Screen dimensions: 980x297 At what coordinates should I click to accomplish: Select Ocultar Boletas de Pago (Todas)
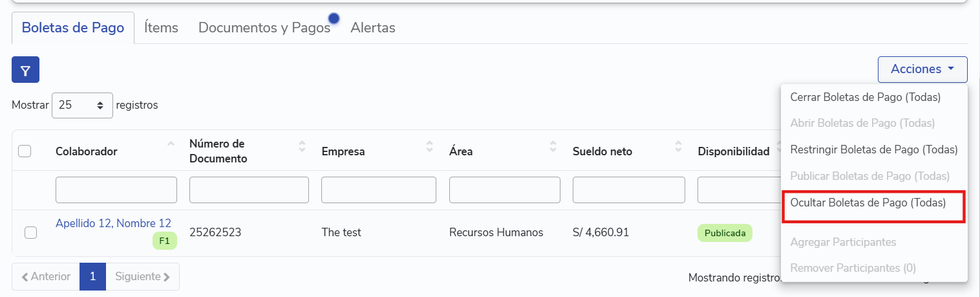(868, 203)
